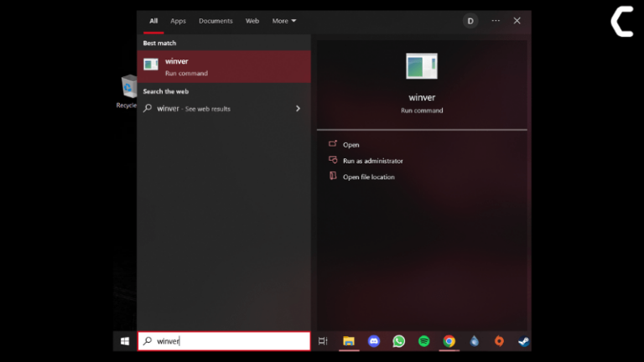This screenshot has width=644, height=362.
Task: Expand winver web results chevron
Action: tap(299, 108)
